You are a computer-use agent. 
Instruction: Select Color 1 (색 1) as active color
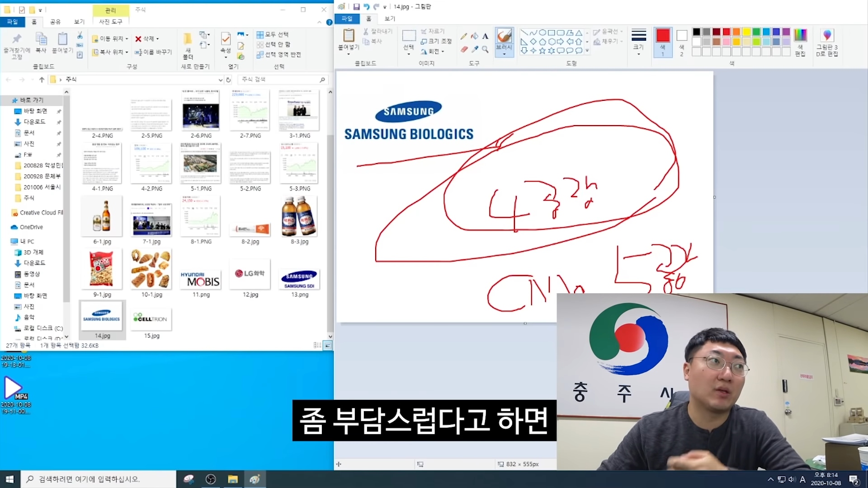[663, 42]
